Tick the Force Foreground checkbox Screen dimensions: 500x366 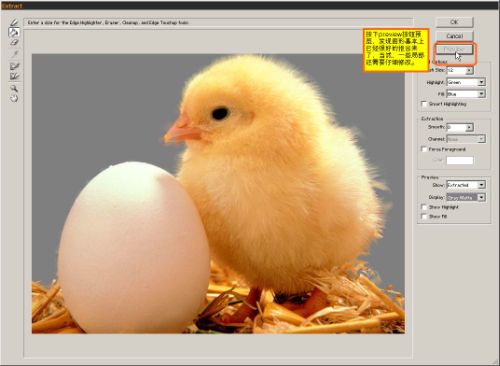(x=424, y=149)
